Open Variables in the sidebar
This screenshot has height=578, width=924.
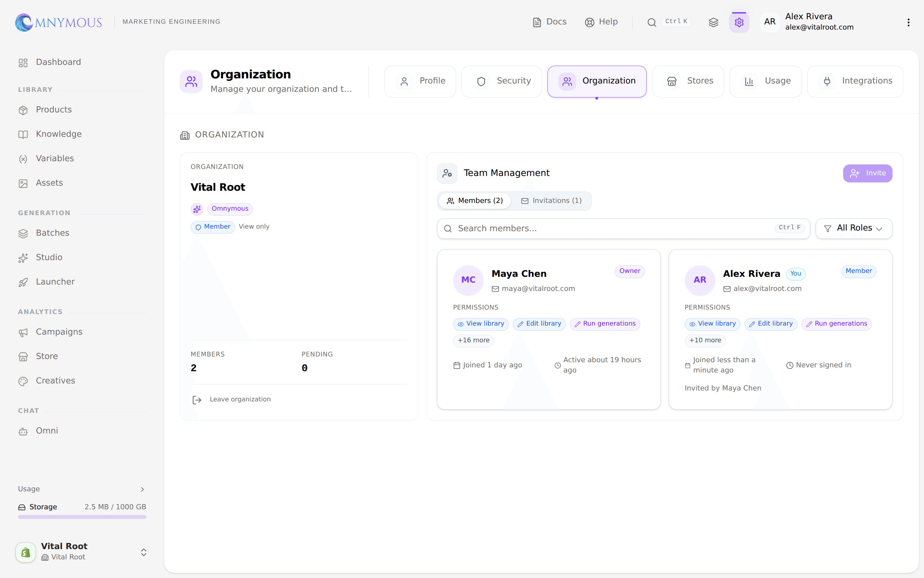[x=82, y=159]
